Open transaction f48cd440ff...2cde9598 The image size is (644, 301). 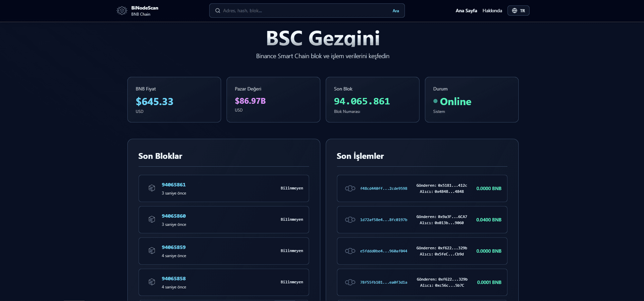point(383,188)
